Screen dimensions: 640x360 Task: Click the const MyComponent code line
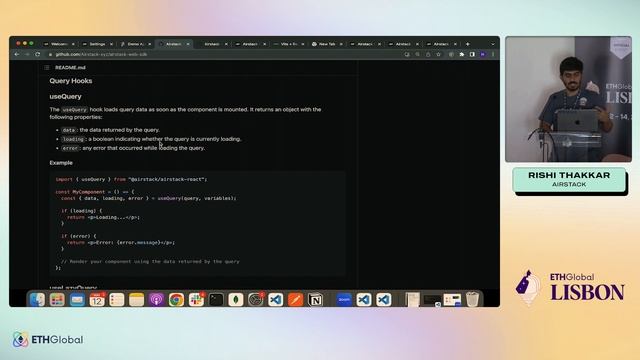[x=95, y=192]
